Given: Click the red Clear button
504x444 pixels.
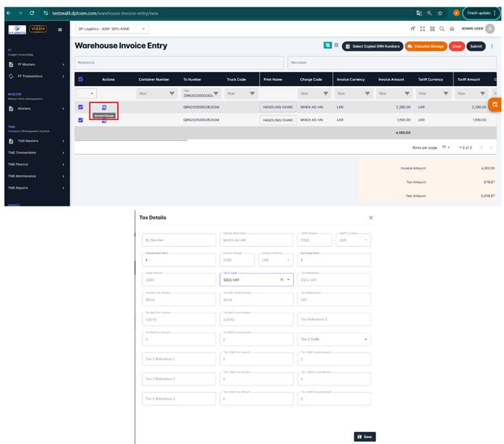Looking at the screenshot, I should (456, 46).
